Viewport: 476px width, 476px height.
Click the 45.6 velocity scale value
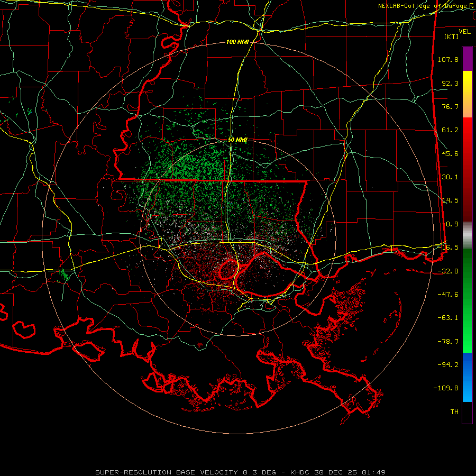(450, 153)
